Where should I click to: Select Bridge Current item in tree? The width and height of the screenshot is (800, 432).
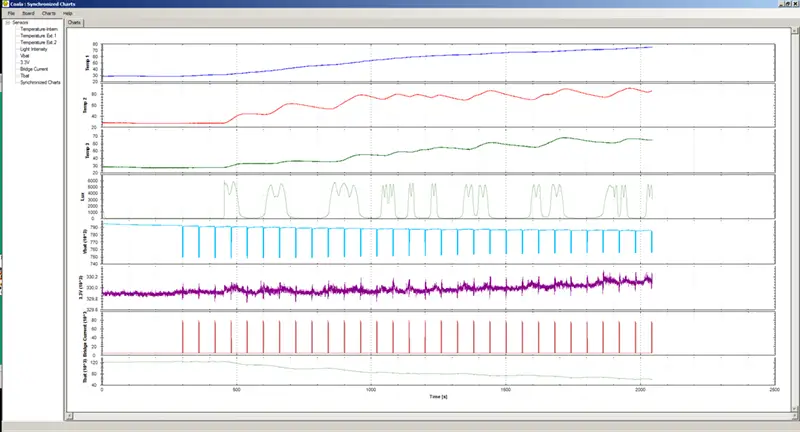pos(34,69)
